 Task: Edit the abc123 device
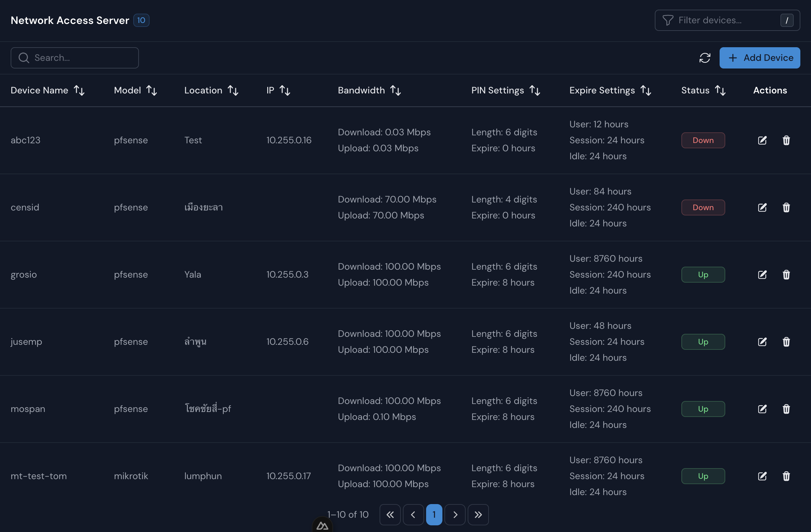pos(762,140)
